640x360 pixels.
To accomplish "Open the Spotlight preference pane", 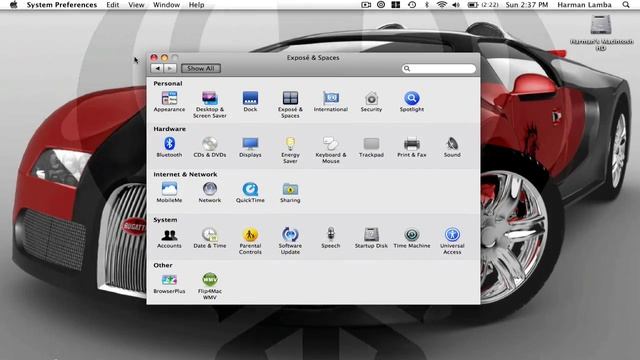I will (411, 101).
